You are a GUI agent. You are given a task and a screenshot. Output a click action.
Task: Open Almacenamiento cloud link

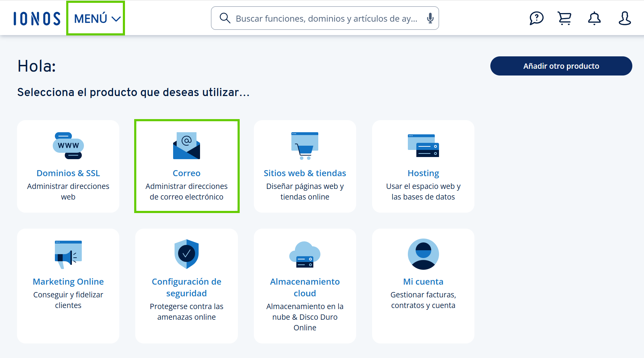[305, 287]
